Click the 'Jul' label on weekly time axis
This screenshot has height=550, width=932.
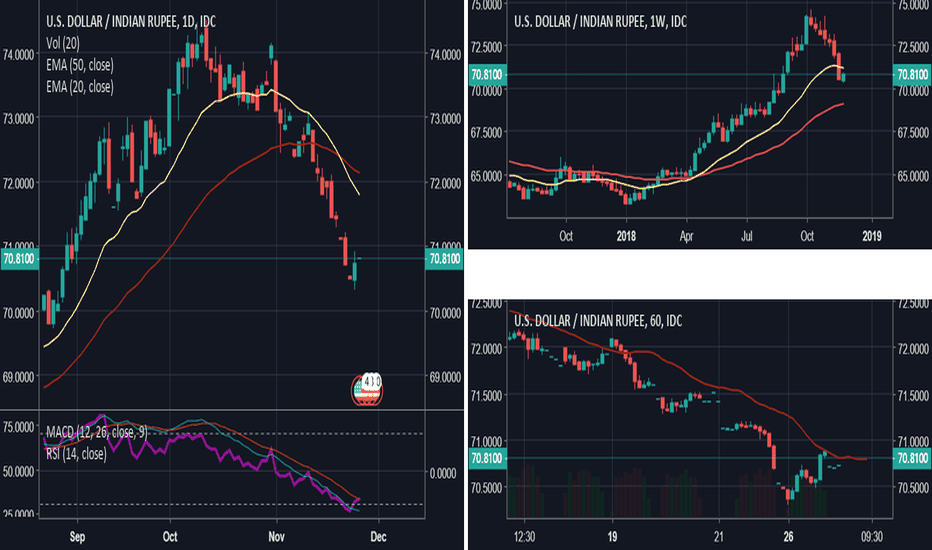pos(747,236)
